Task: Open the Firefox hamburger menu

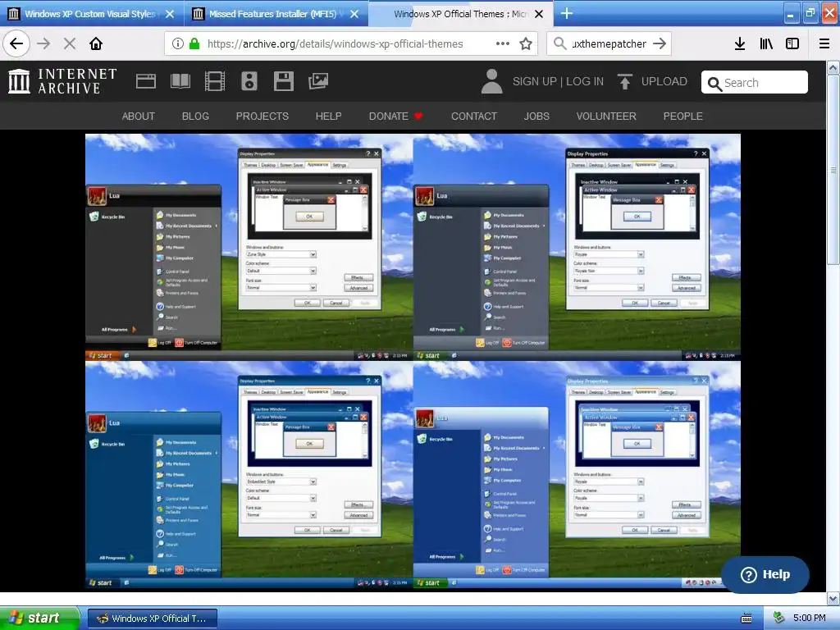Action: tap(824, 44)
